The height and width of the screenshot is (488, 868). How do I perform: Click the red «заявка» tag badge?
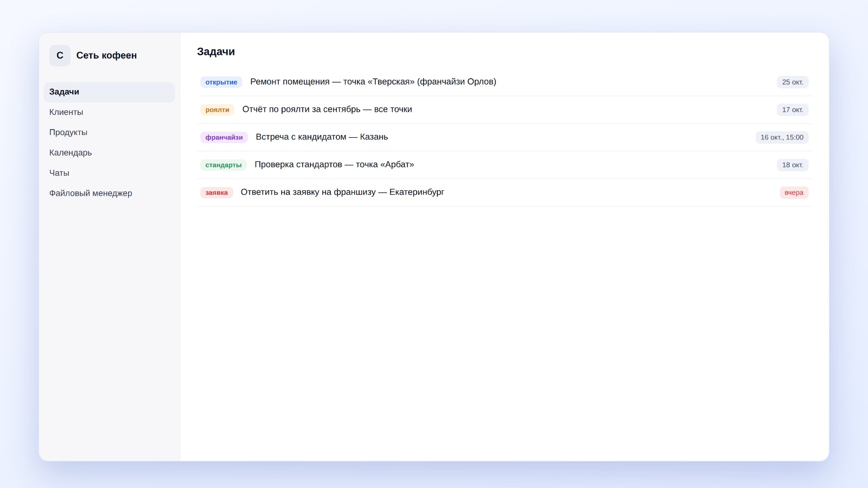pos(216,193)
